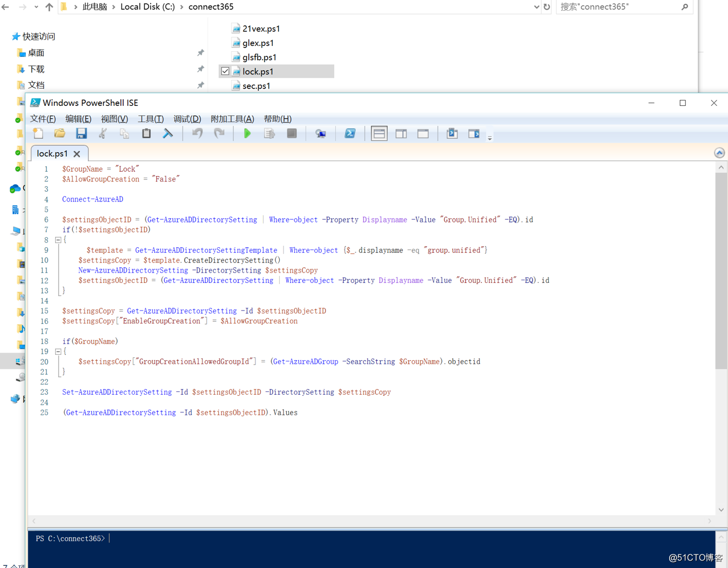
Task: Click the search magnifier icon in Explorer
Action: point(685,7)
